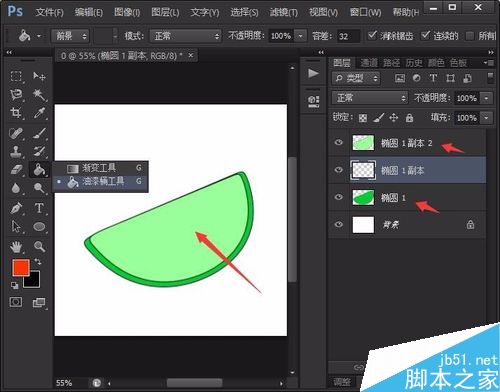
Task: Select the Move tool
Action: coord(39,76)
